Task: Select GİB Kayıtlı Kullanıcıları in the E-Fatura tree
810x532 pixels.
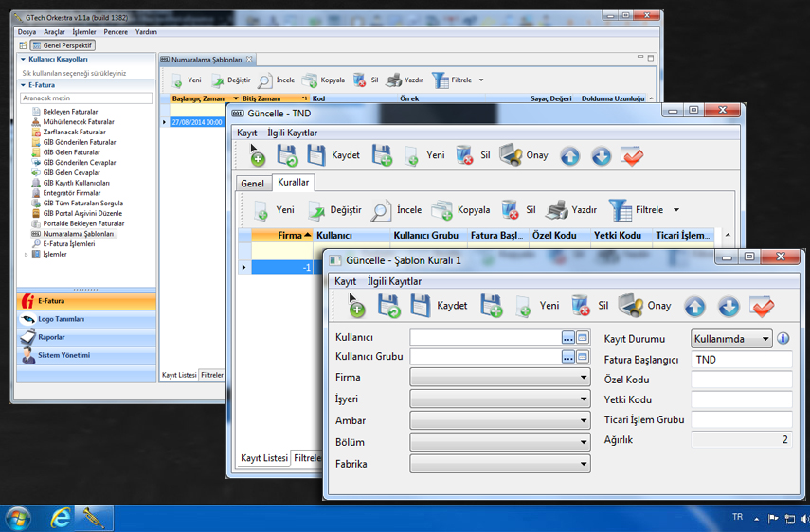Action: (x=76, y=183)
